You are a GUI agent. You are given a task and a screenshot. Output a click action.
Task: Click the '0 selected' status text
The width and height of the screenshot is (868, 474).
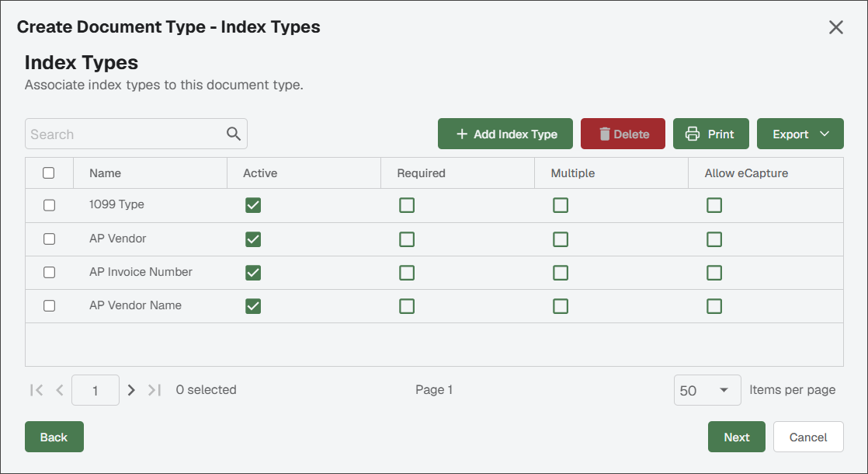(206, 390)
